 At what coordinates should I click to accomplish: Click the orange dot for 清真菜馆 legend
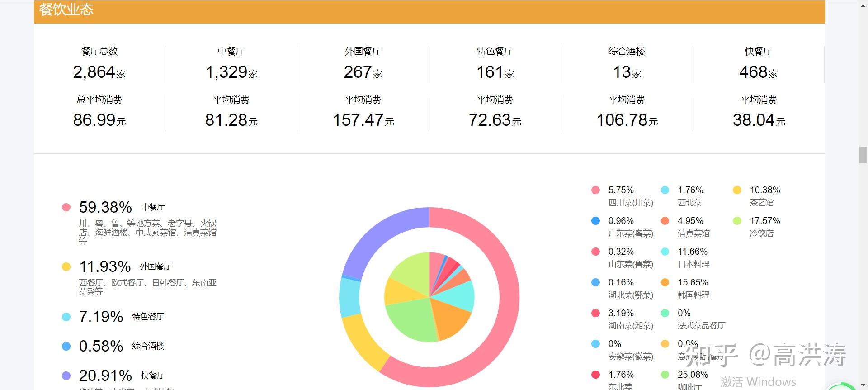[x=665, y=221]
